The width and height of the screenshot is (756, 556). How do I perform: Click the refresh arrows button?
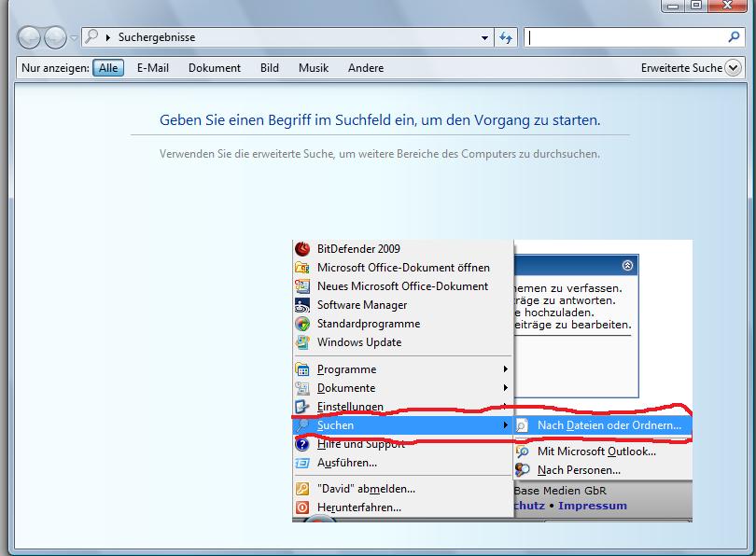(x=506, y=37)
